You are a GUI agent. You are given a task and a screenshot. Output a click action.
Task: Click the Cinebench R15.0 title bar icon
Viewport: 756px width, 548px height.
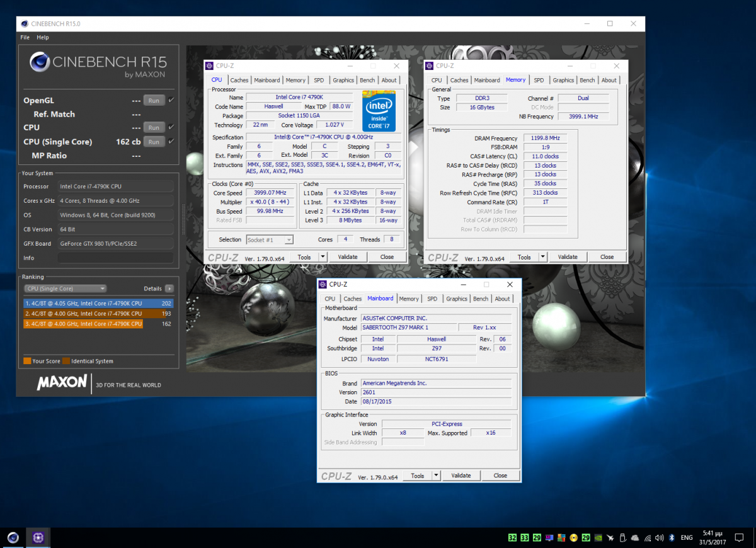click(25, 24)
